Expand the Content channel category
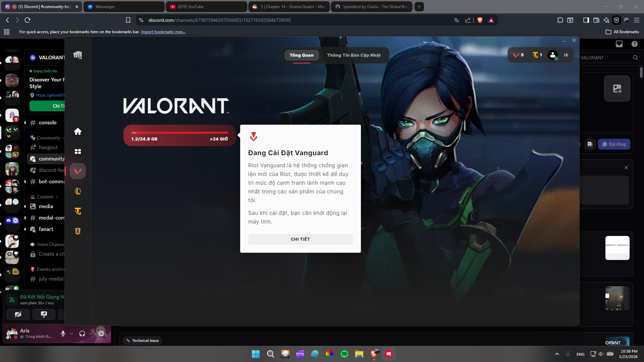This screenshot has width=644, height=362. [x=45, y=197]
